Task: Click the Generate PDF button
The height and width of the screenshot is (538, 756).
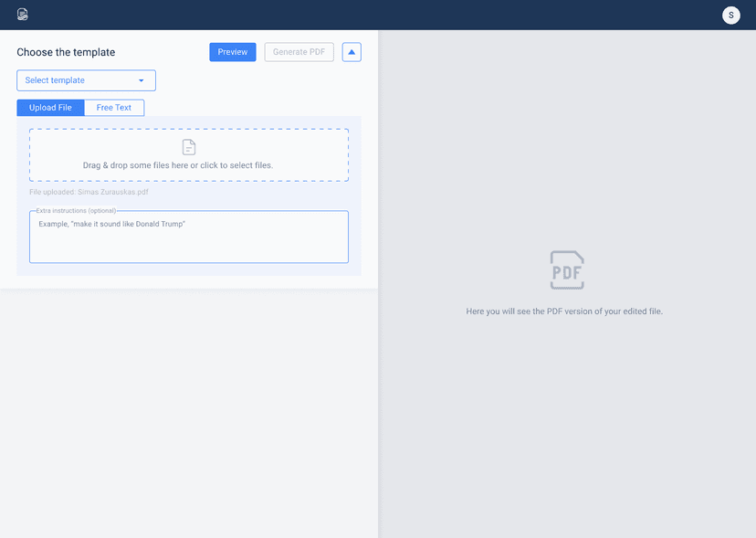Action: tap(299, 52)
